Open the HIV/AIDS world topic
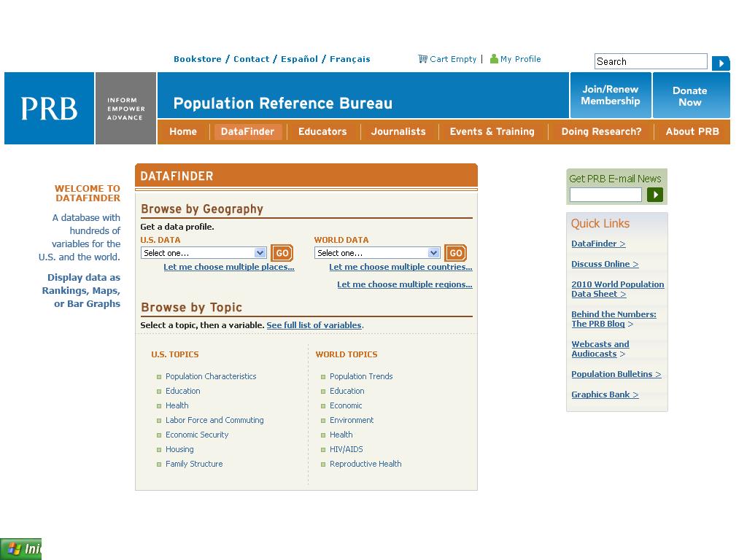747x560 pixels. (346, 449)
